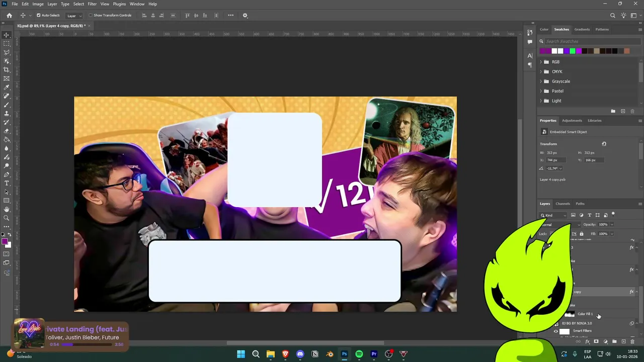Add a layer style via fx button
The width and height of the screenshot is (644, 362).
point(587,342)
